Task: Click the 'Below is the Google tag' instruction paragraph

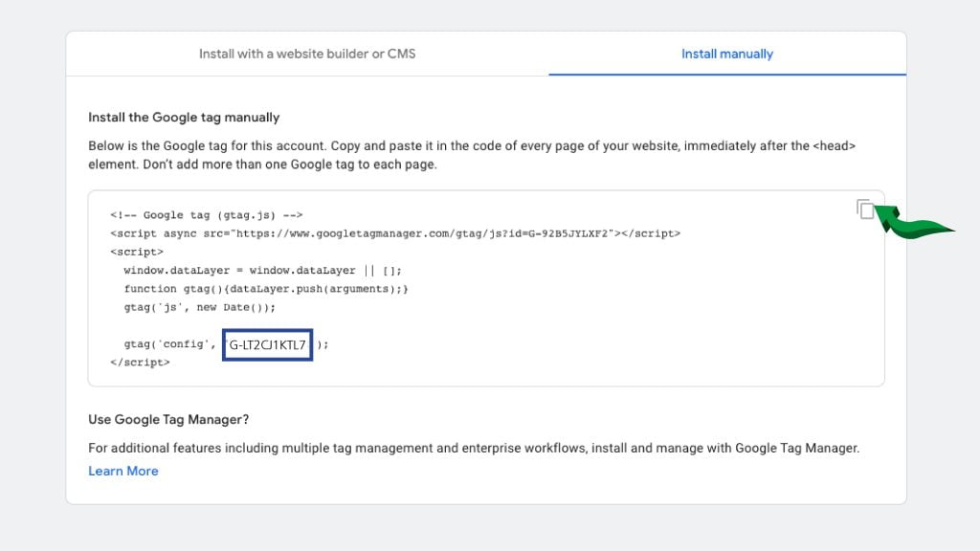Action: pos(472,155)
